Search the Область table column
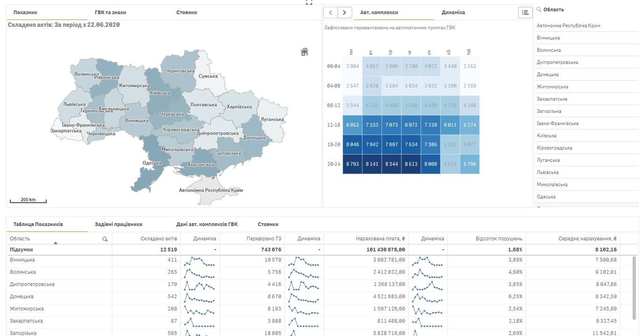The image size is (644, 336). click(x=105, y=239)
